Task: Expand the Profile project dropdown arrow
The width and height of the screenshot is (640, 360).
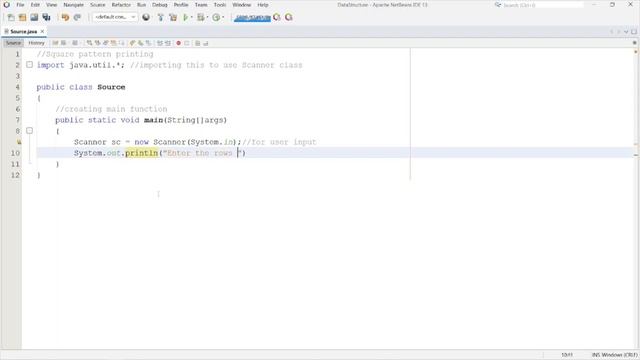Action: (x=223, y=17)
